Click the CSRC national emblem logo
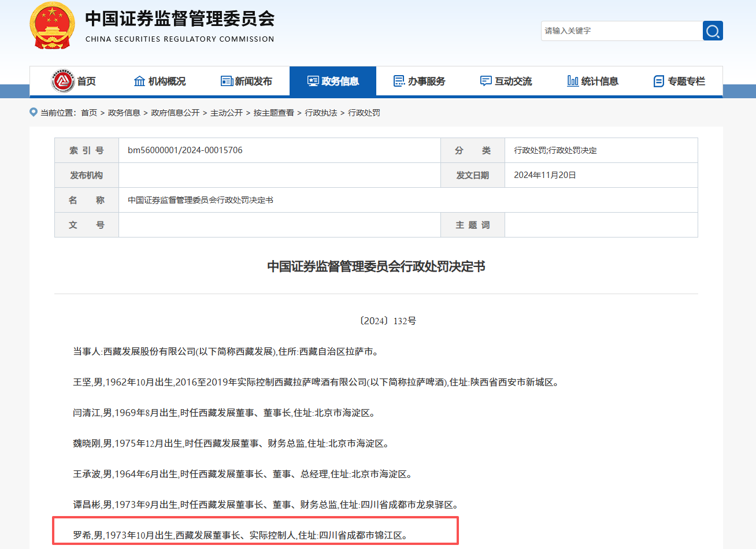 (52, 26)
